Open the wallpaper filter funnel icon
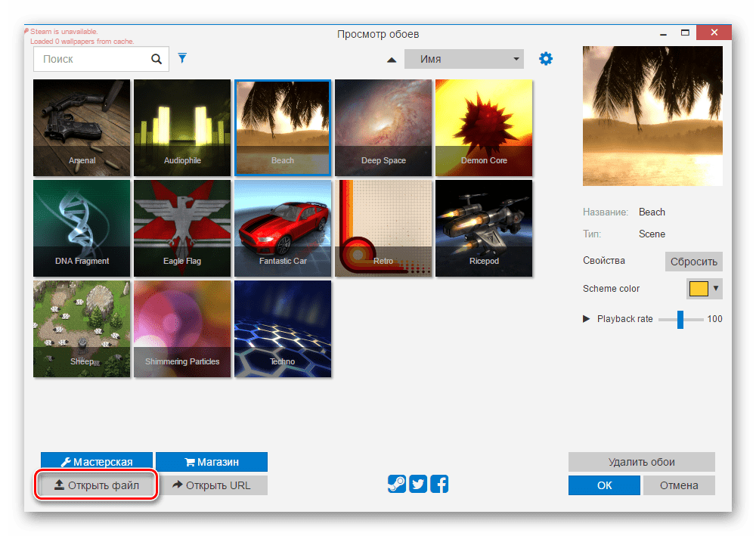This screenshot has height=536, width=756. [x=181, y=58]
